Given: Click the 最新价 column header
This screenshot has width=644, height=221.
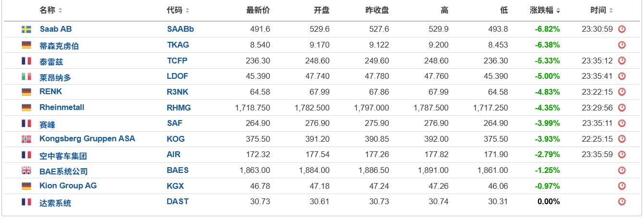Looking at the screenshot, I should (258, 10).
